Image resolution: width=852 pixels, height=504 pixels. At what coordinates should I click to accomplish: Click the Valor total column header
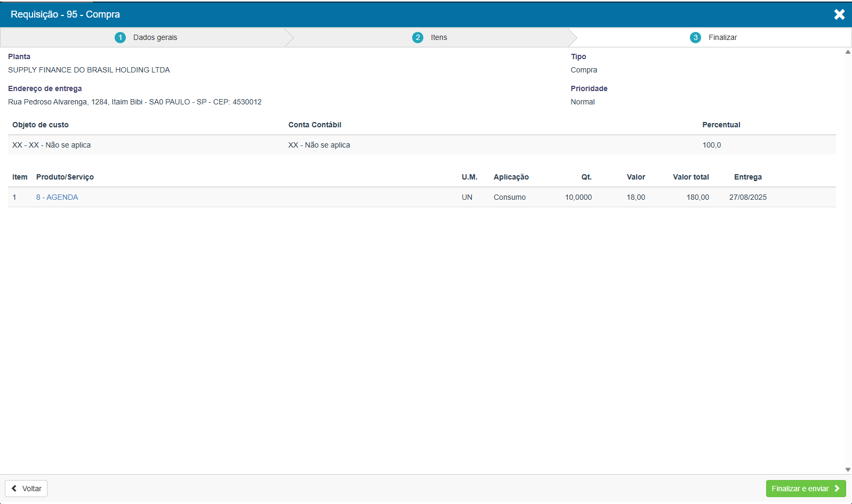(690, 177)
